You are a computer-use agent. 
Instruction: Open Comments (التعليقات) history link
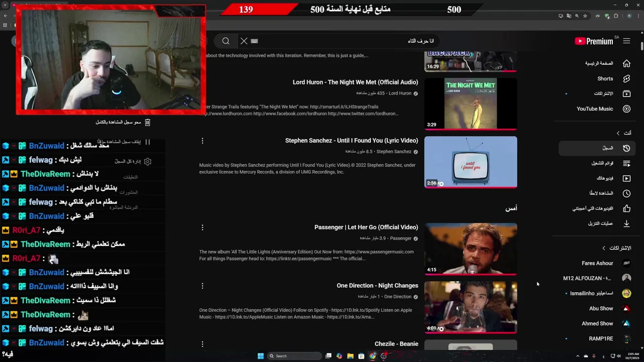pos(130,177)
